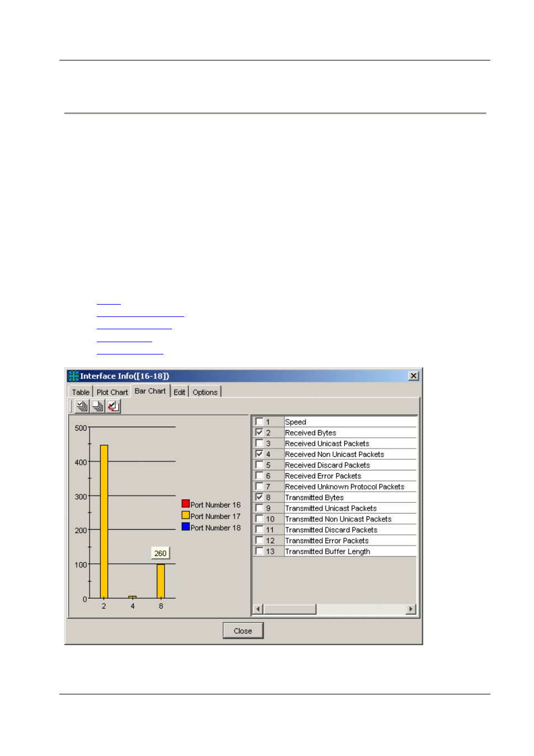Select the 'Speed' row label
The height and width of the screenshot is (756, 534).
[x=296, y=422]
